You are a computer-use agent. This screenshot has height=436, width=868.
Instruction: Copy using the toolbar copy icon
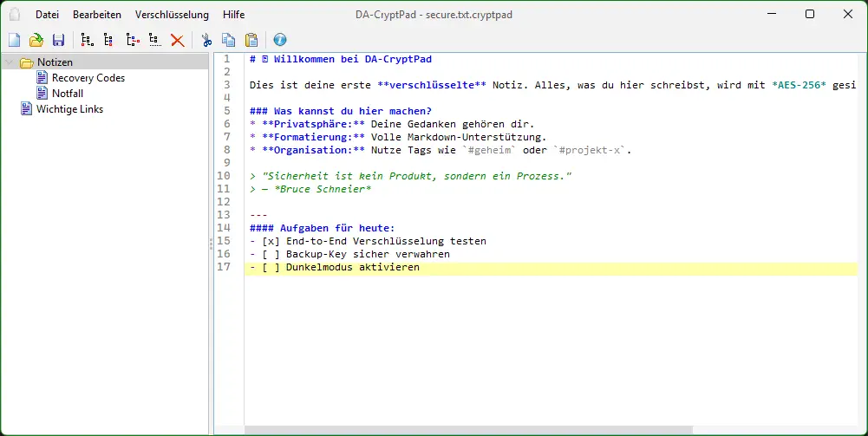[228, 40]
